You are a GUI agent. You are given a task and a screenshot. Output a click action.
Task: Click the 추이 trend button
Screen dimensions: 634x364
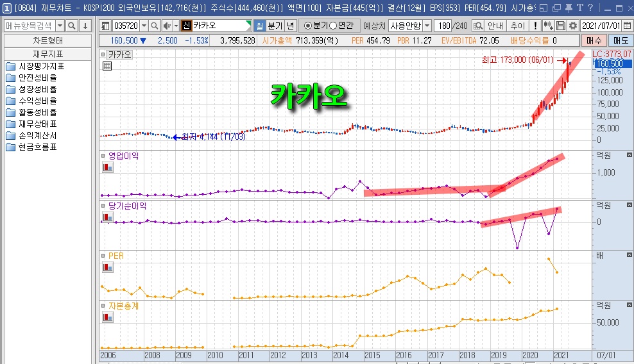click(518, 26)
